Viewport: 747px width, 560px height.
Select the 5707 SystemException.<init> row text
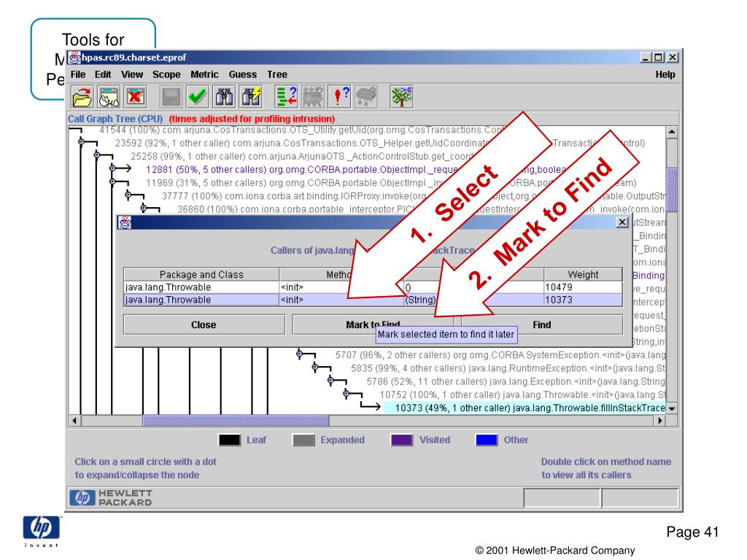pos(500,355)
